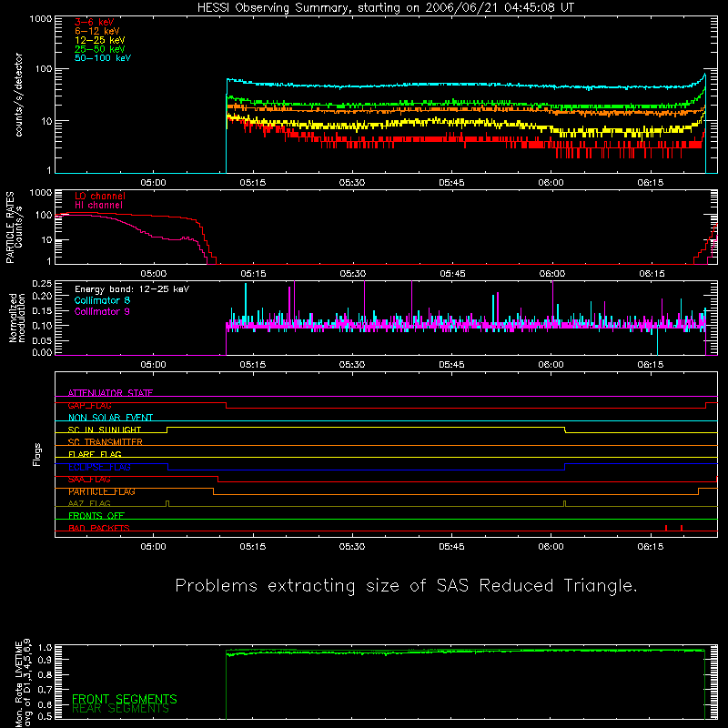Click the 05:15 time label of the particle rates panel
Viewport: 728px width, 728px height.
pyautogui.click(x=253, y=274)
